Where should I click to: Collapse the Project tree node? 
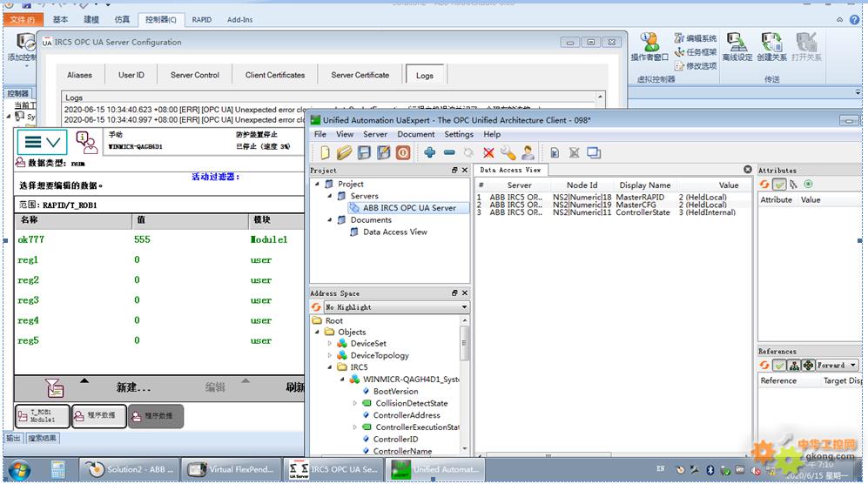[x=317, y=184]
